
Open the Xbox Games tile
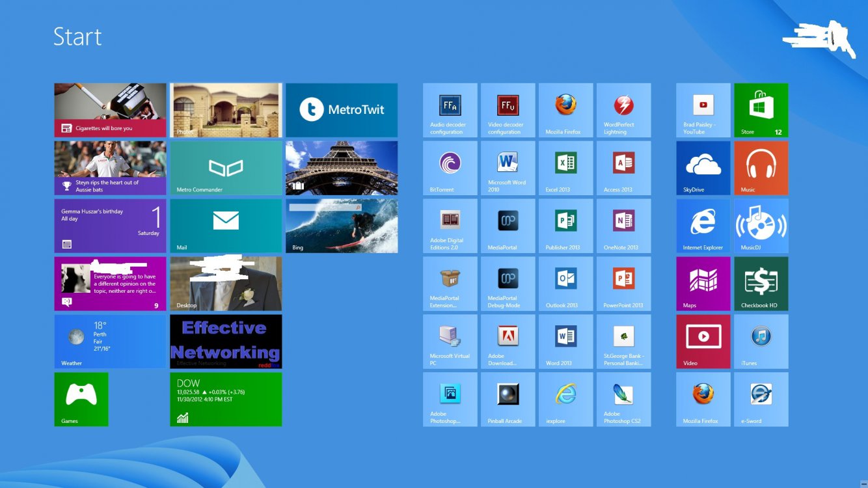click(81, 400)
